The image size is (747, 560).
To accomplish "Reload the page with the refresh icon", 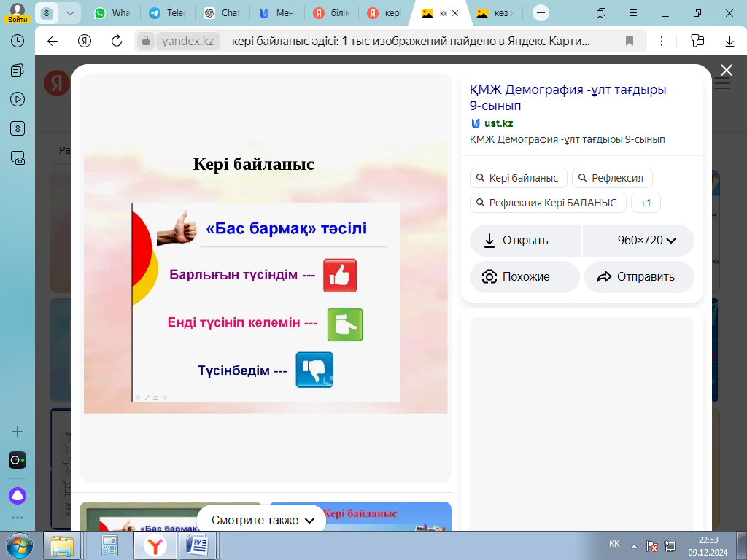I will click(116, 41).
